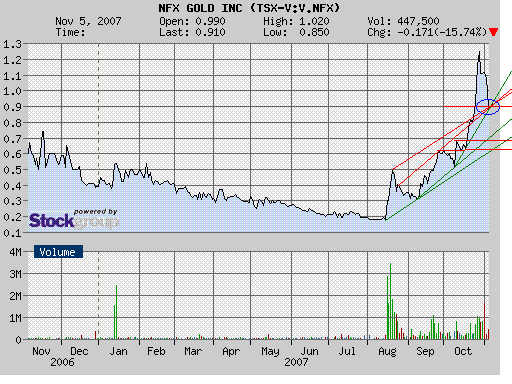
Task: Click the red down-triangle change indicator
Action: 494,32
